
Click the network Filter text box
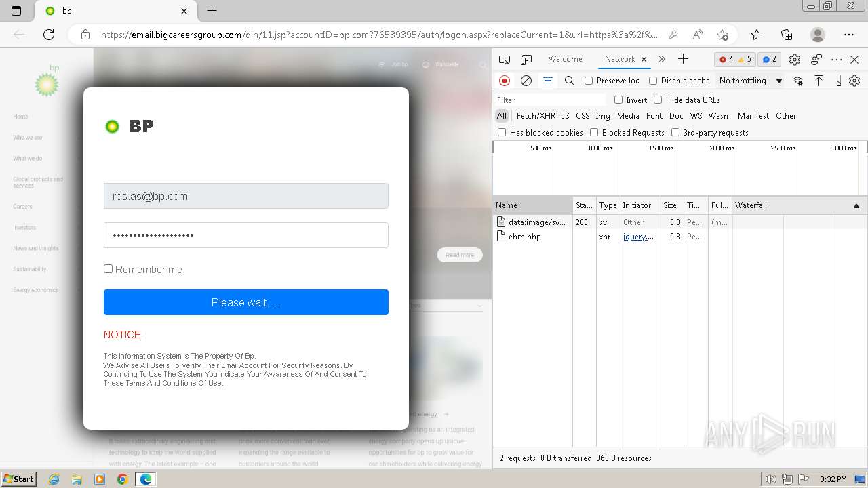click(x=549, y=100)
